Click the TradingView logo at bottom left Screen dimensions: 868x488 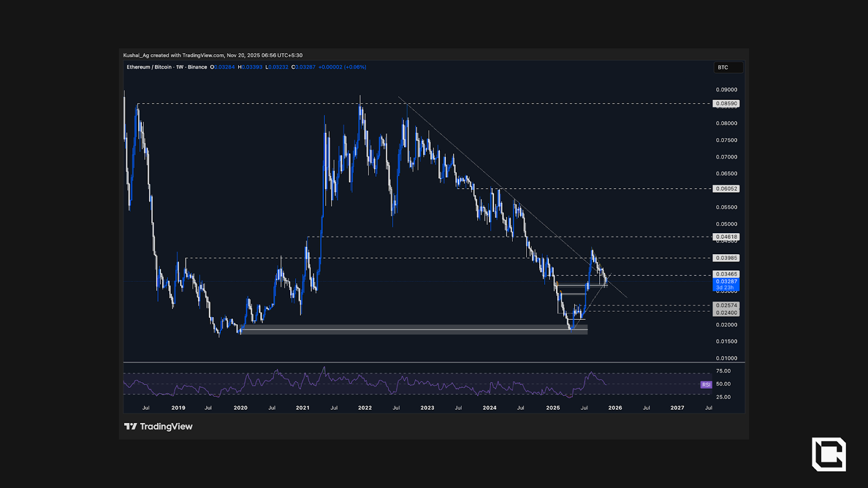[158, 427]
